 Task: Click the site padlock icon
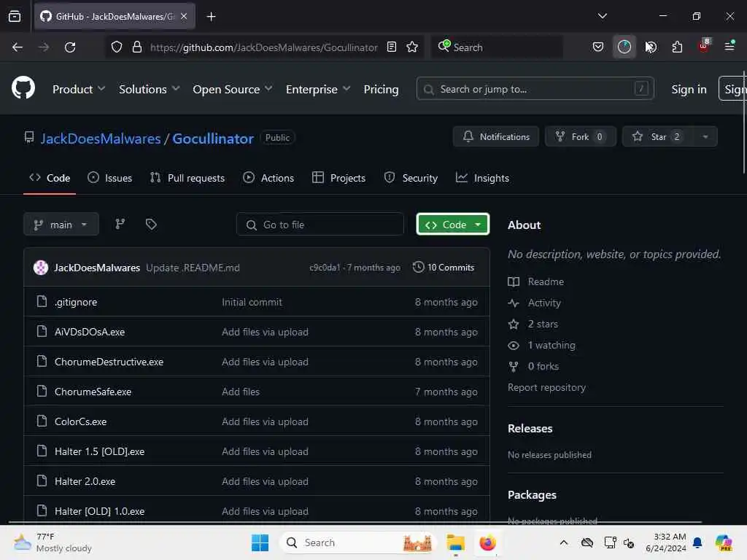[137, 47]
